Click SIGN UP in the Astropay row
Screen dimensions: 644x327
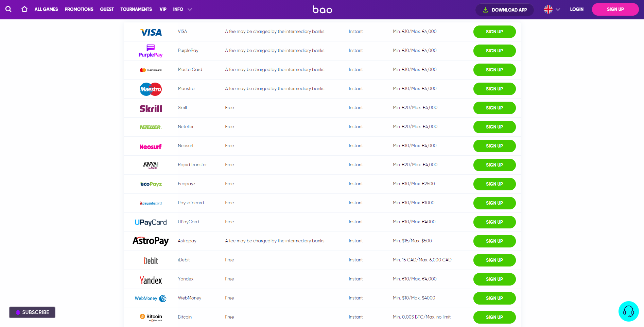click(494, 241)
